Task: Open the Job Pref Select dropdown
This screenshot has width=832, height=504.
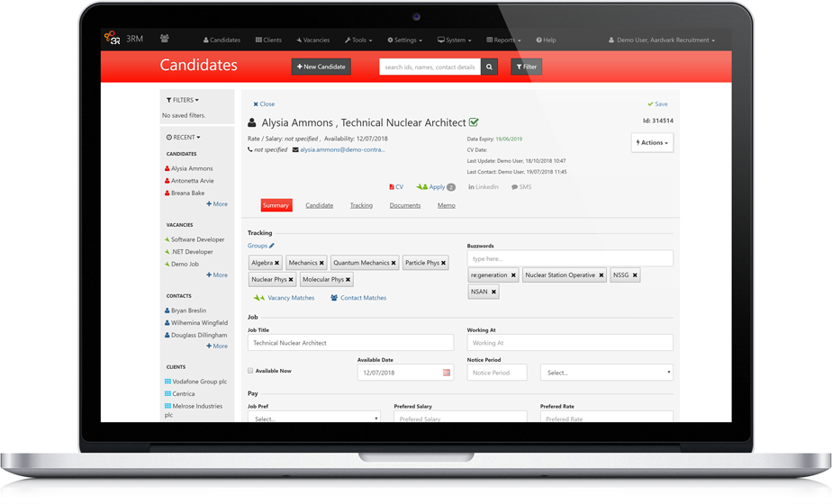Action: pos(313,417)
